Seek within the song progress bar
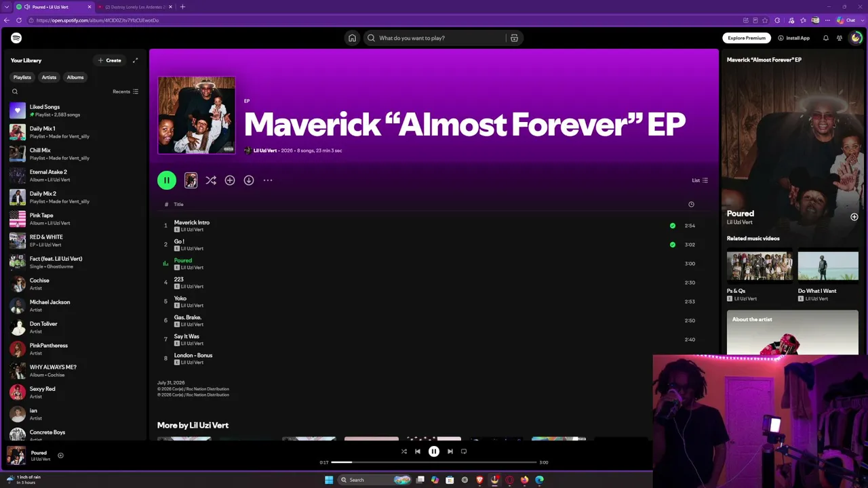 434,462
